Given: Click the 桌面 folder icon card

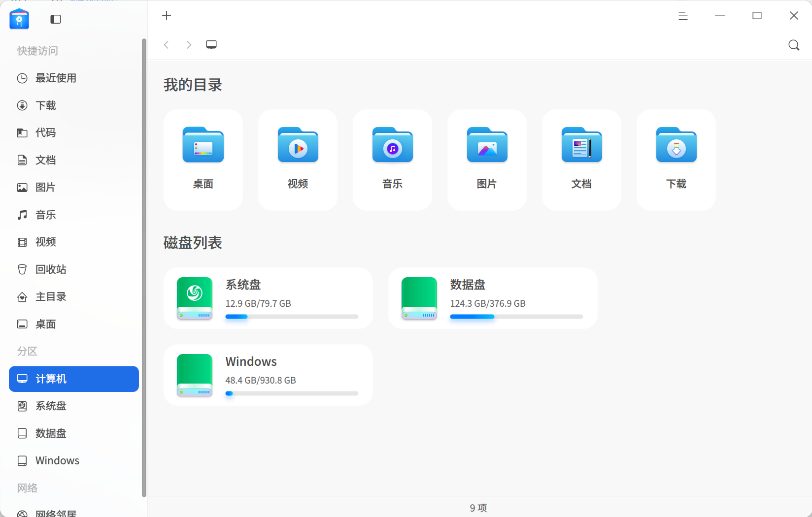Looking at the screenshot, I should (x=203, y=160).
